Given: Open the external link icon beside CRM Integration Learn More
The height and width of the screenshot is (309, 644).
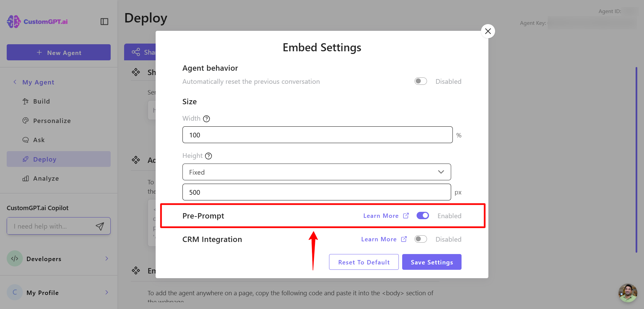Looking at the screenshot, I should coord(404,239).
